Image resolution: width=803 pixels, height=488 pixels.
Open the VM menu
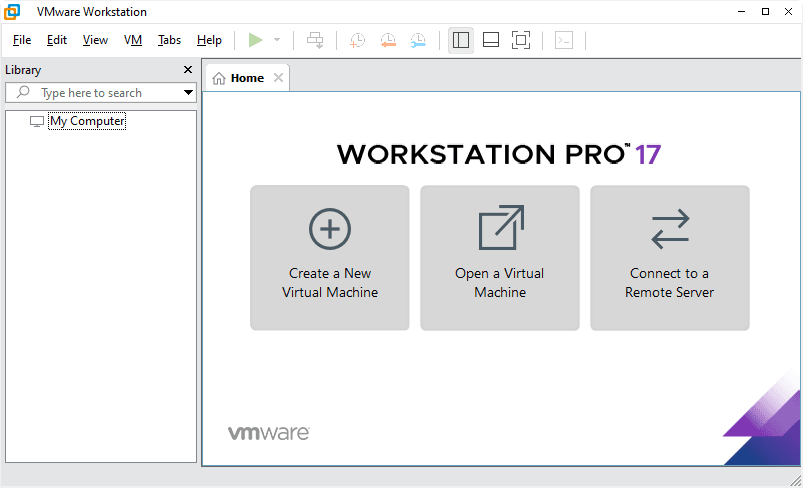coord(133,40)
